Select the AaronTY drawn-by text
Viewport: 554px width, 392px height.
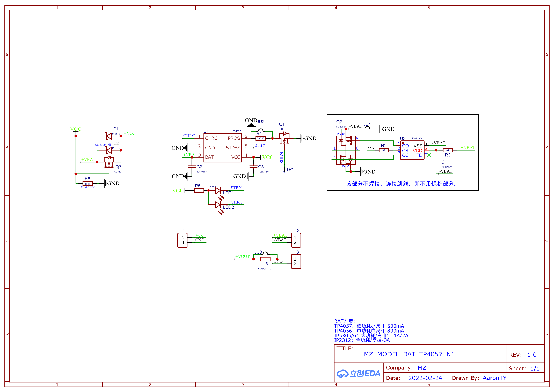(x=494, y=378)
